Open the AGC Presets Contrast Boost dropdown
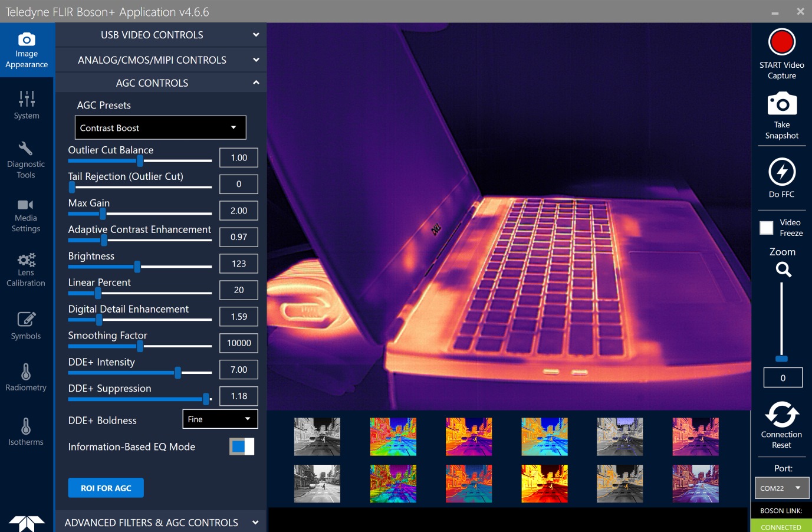812x532 pixels. point(160,127)
